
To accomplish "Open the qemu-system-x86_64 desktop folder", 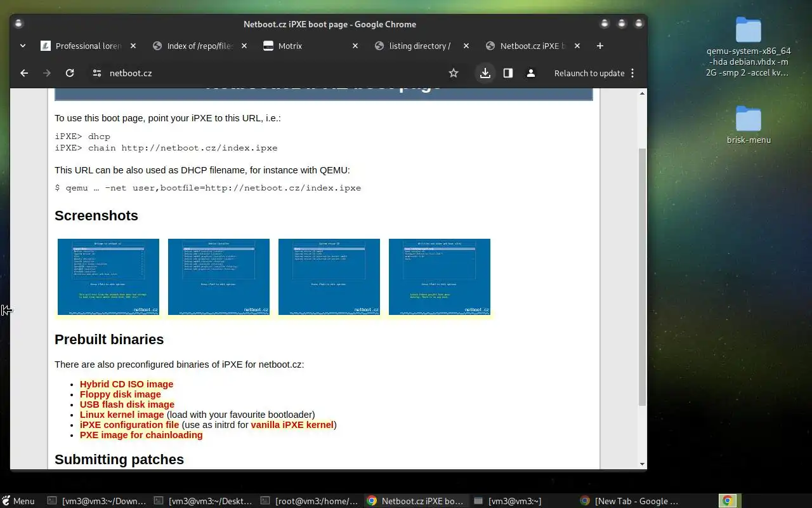I will coord(749,48).
